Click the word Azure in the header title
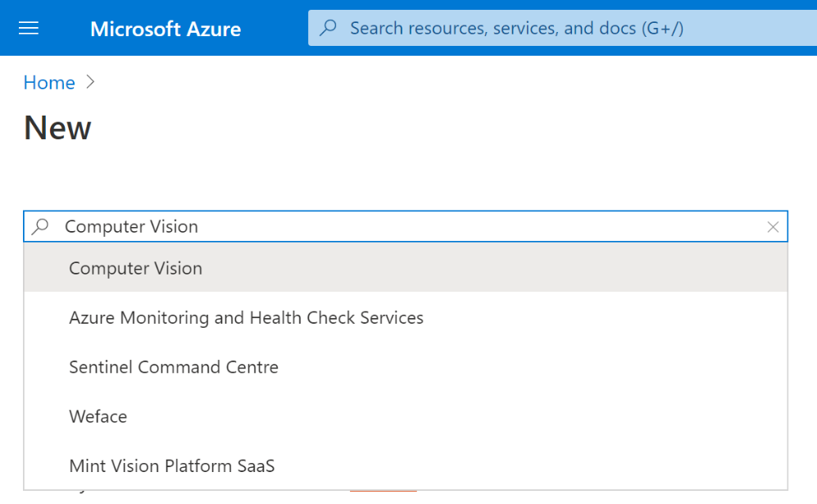817x504 pixels. click(214, 29)
